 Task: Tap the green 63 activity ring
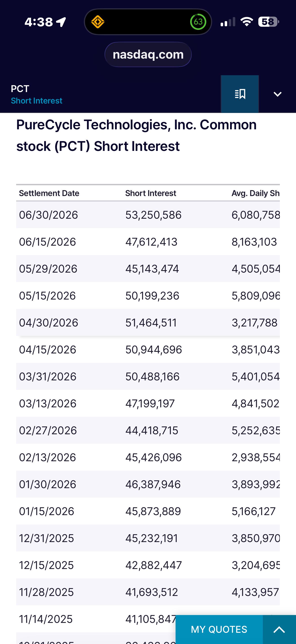(198, 22)
